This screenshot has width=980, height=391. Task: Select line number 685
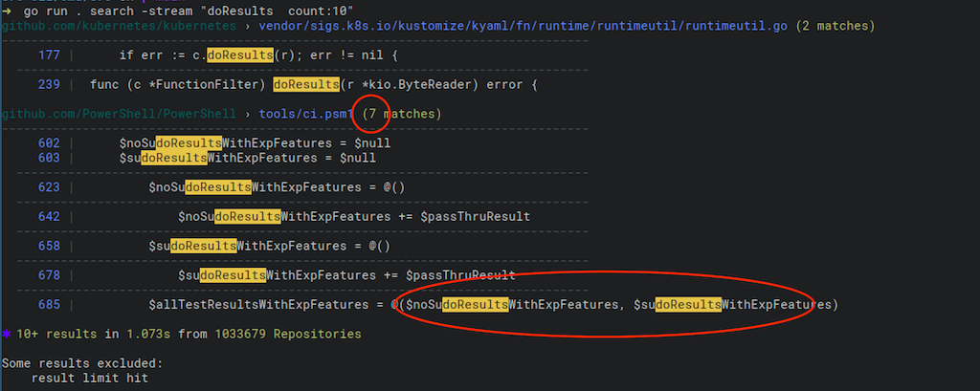49,305
